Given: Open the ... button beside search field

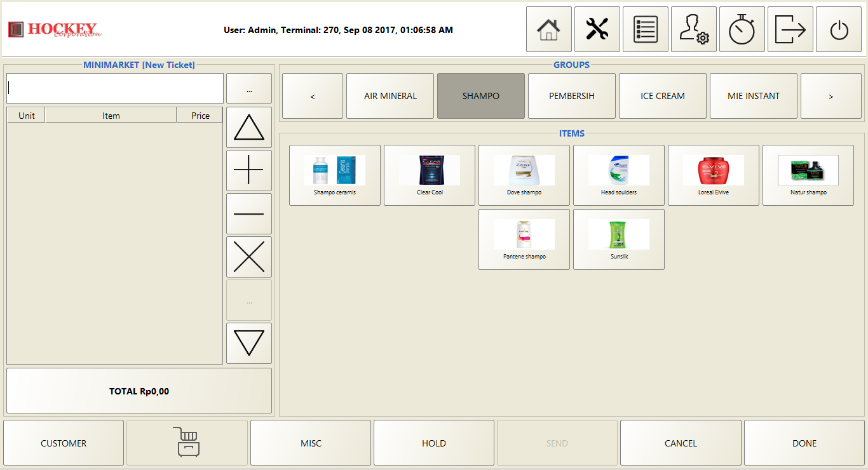Looking at the screenshot, I should click(x=249, y=88).
